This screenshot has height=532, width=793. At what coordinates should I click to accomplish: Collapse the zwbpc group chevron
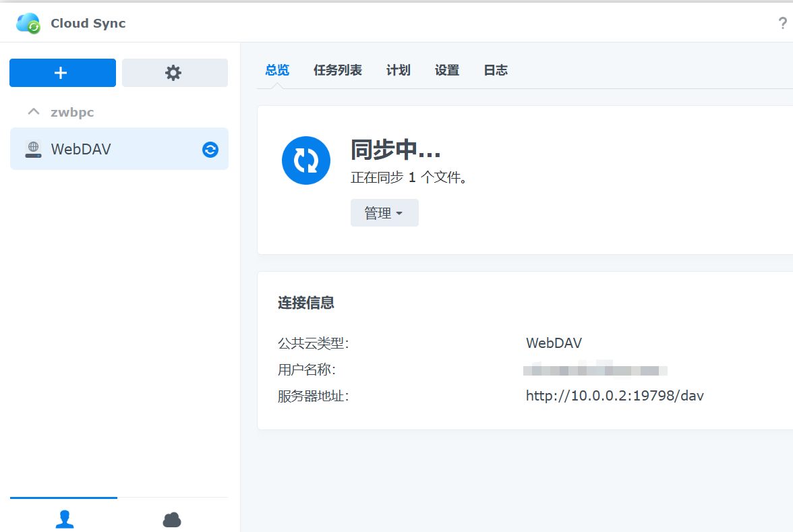(33, 112)
